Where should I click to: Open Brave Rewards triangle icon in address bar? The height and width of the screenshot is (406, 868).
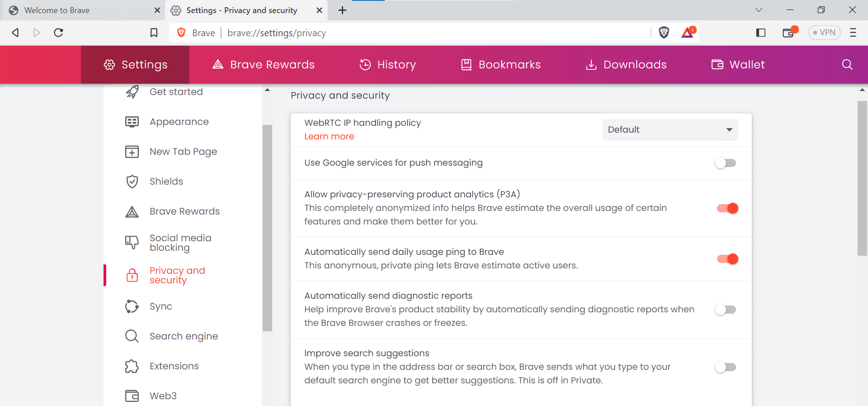pos(688,33)
